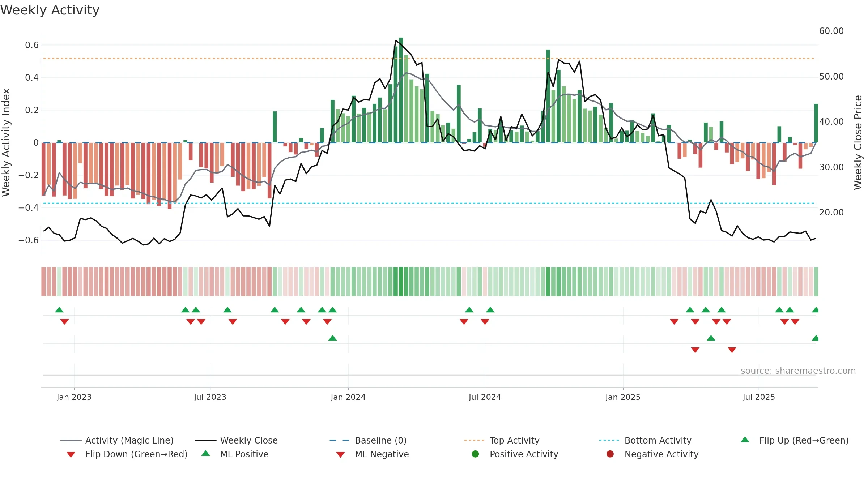Click the Jan 2024 x-axis label
868x488 pixels.
pyautogui.click(x=348, y=397)
